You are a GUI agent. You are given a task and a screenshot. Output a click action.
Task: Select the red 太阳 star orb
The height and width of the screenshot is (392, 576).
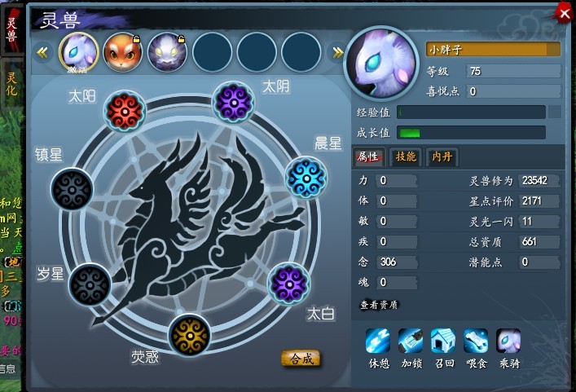pyautogui.click(x=125, y=111)
